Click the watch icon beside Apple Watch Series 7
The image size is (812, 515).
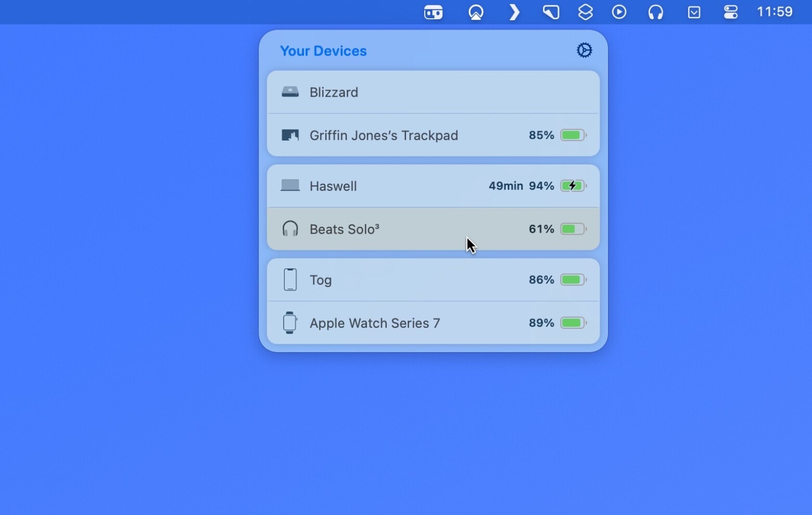tap(290, 323)
